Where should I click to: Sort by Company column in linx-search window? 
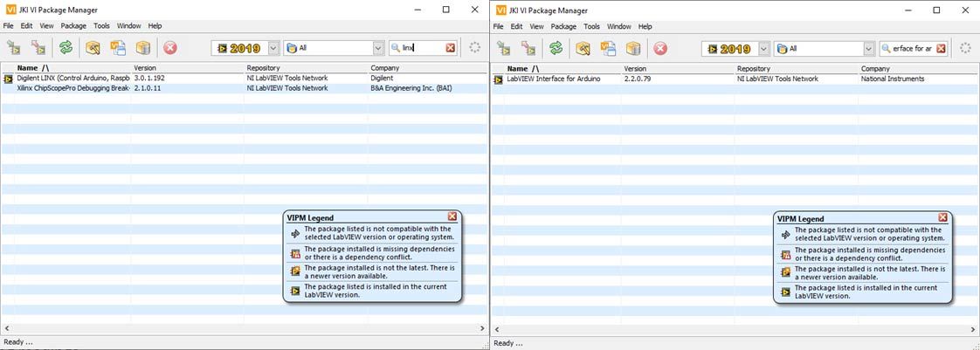427,67
